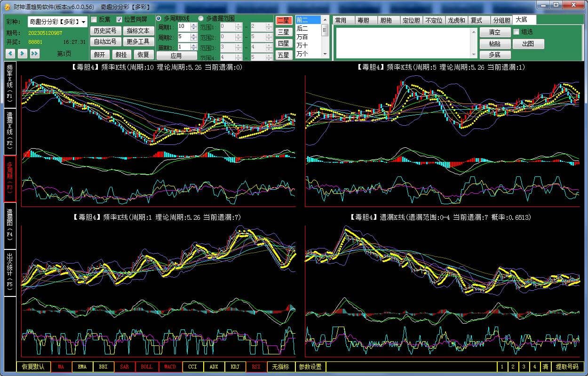Enable the KDJ indicator
The image size is (588, 376).
click(x=235, y=367)
